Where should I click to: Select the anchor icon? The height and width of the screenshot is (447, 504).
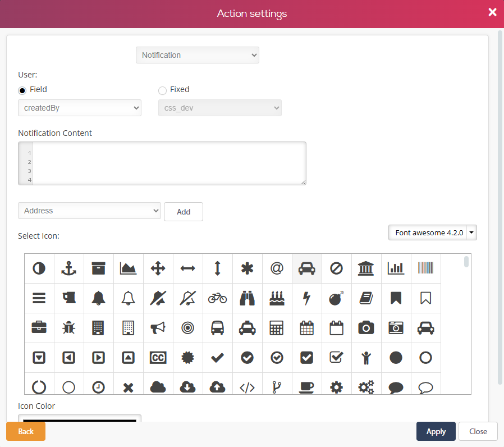69,268
